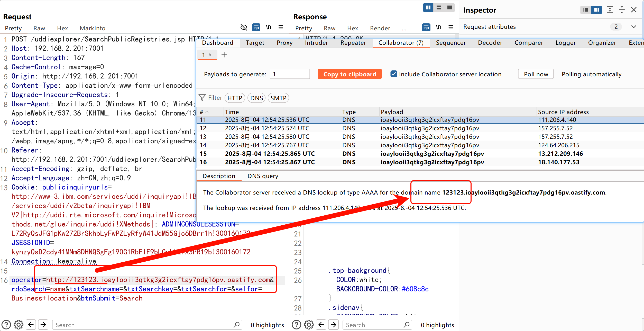Click the Poll now button
644x331 pixels.
click(x=536, y=74)
